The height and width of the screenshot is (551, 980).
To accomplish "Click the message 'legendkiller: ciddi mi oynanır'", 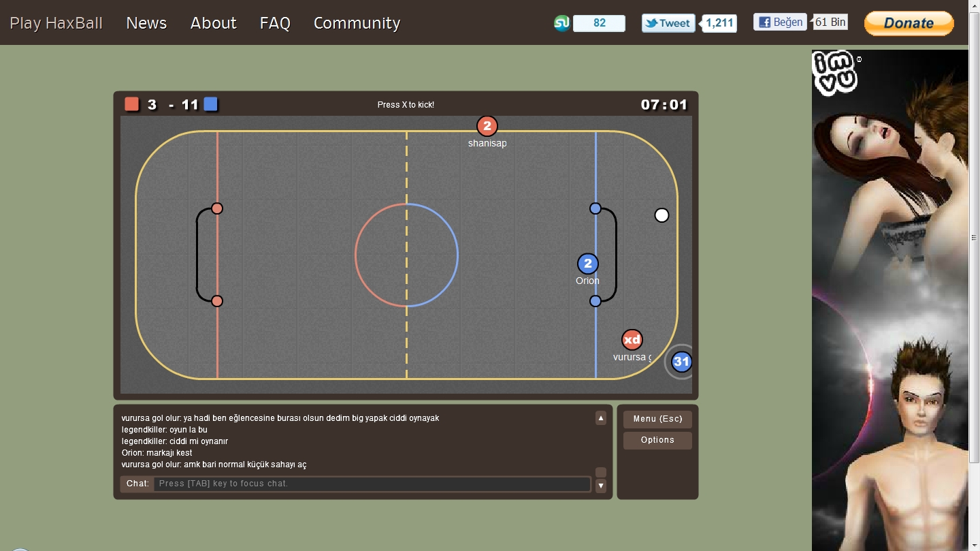I will tap(175, 441).
